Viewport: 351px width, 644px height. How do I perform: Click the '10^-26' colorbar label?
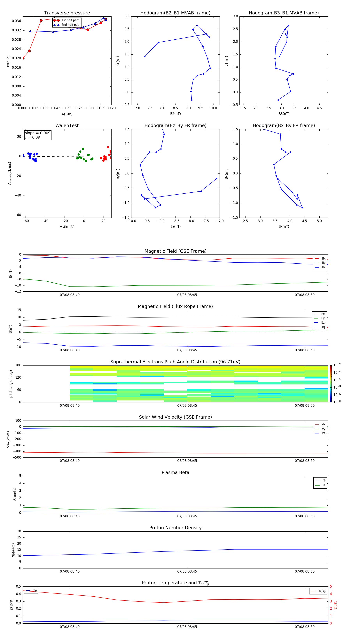(337, 365)
